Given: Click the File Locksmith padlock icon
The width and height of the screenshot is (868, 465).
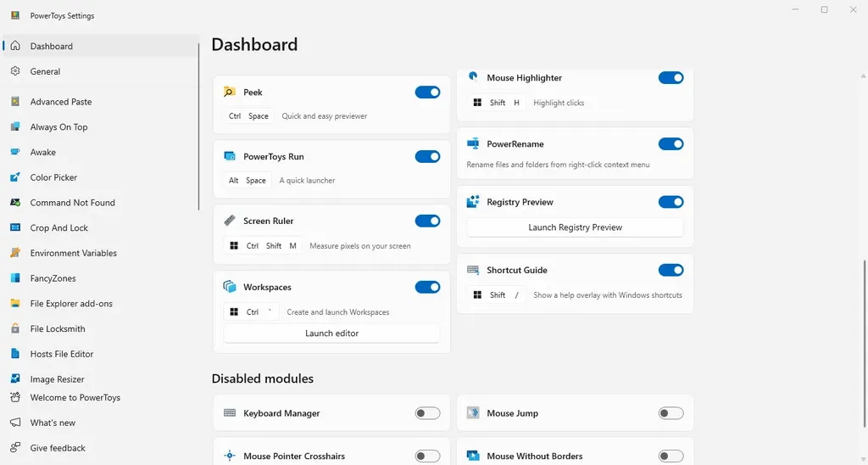Looking at the screenshot, I should point(15,328).
